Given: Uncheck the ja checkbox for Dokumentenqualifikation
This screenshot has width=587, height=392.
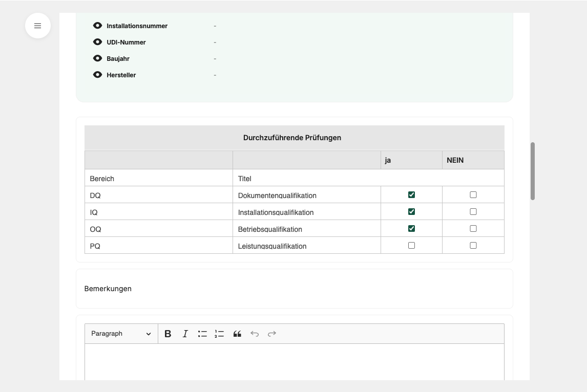Looking at the screenshot, I should tap(411, 195).
